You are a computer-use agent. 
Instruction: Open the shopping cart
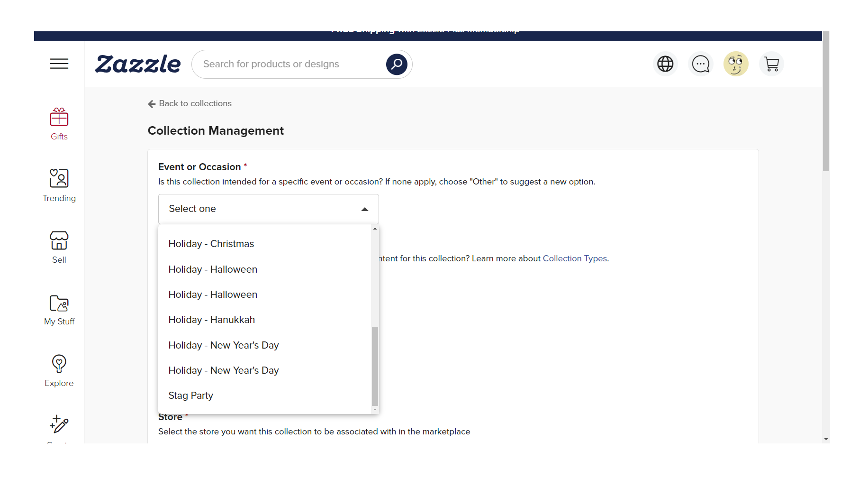pyautogui.click(x=771, y=64)
